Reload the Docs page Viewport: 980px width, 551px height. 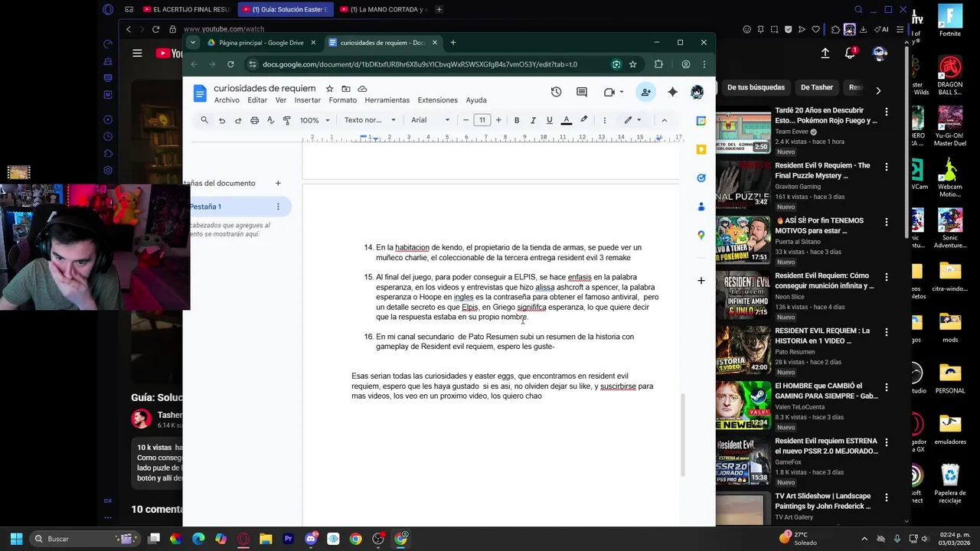pos(230,64)
